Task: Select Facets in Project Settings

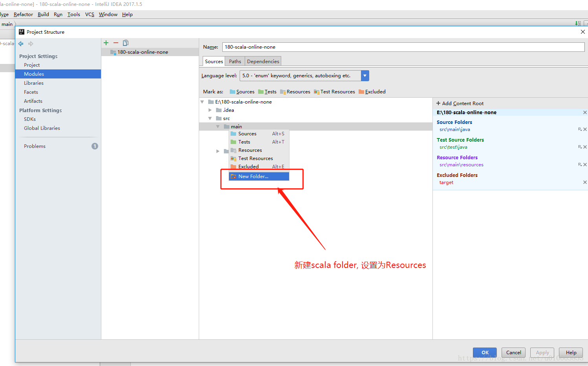Action: tap(58, 92)
